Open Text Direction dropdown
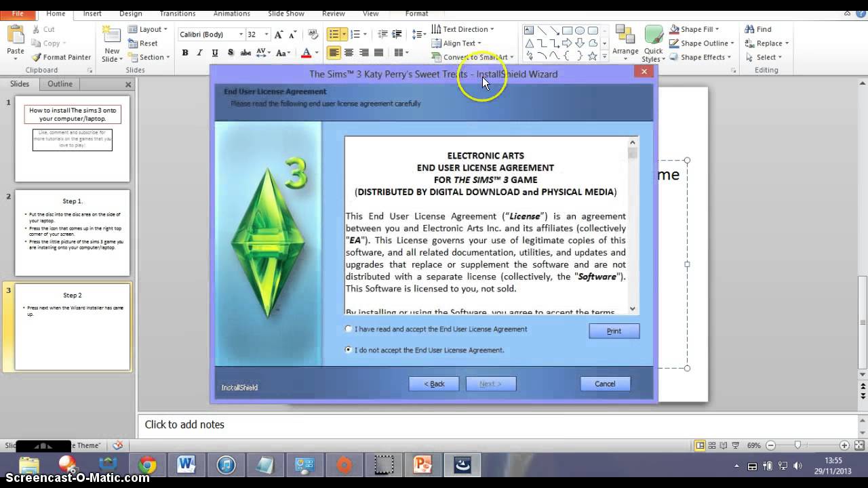 (462, 29)
